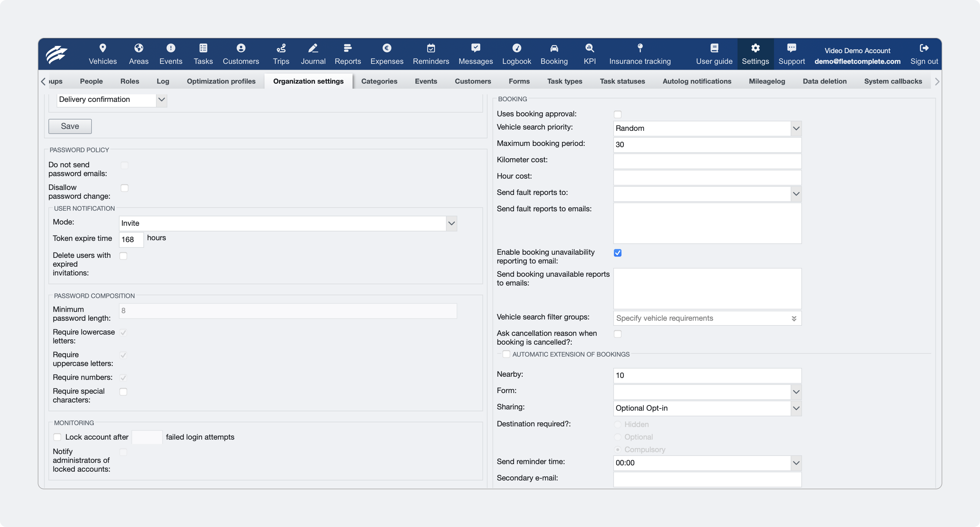
Task: Click the failed login attempts number field
Action: (147, 437)
